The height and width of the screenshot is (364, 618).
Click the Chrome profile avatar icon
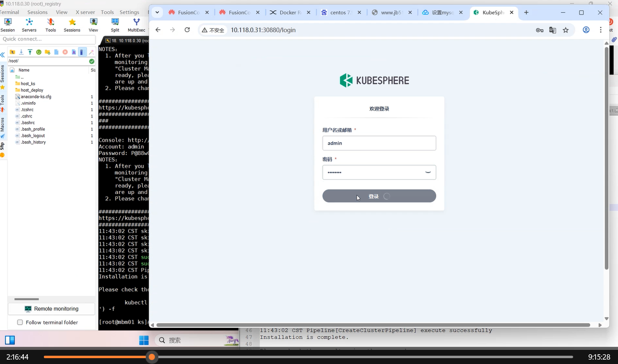coord(586,30)
